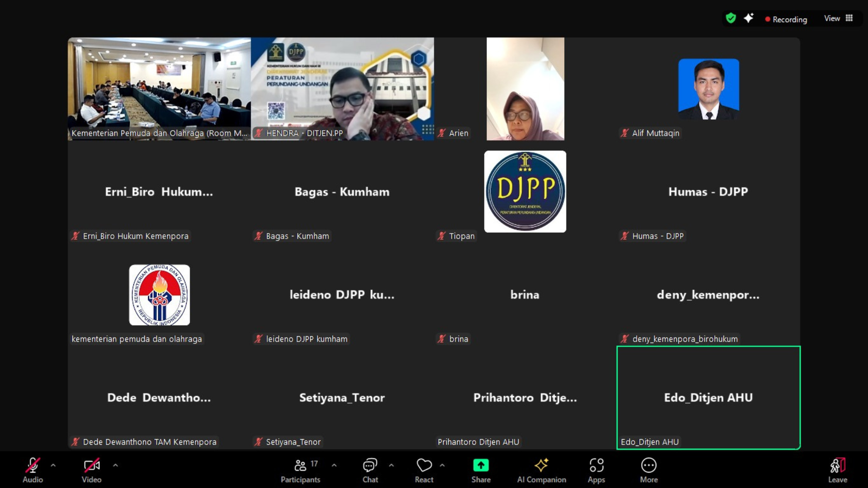Click muted mic icon beside Dede Dewanthono
868x488 pixels.
[75, 442]
